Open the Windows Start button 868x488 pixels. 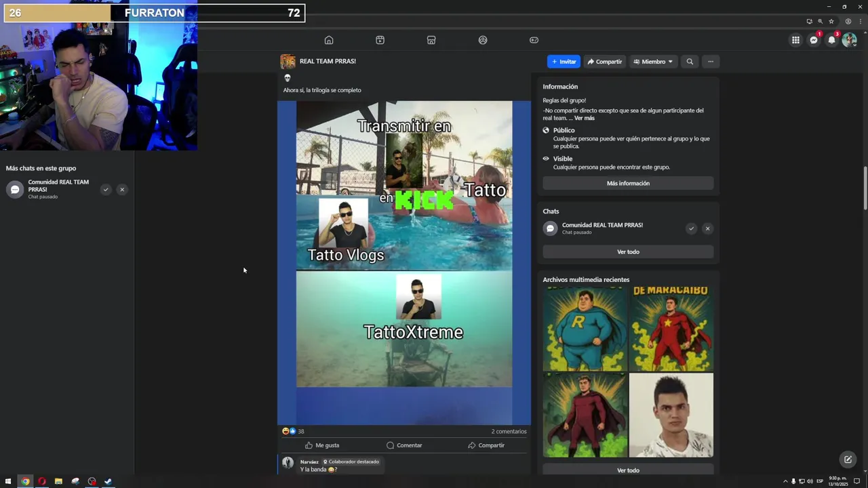coord(8,481)
